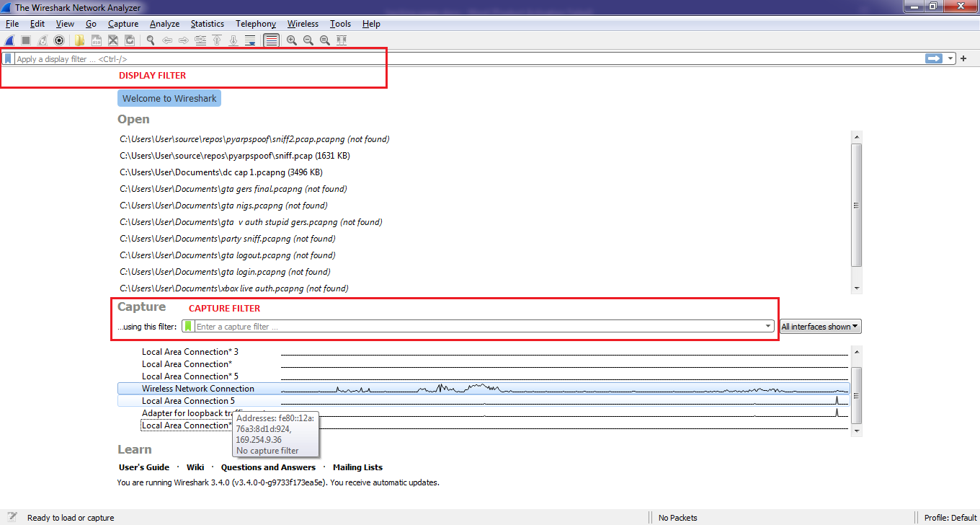Open the User's Guide link
Image resolution: width=980 pixels, height=525 pixels.
(144, 467)
